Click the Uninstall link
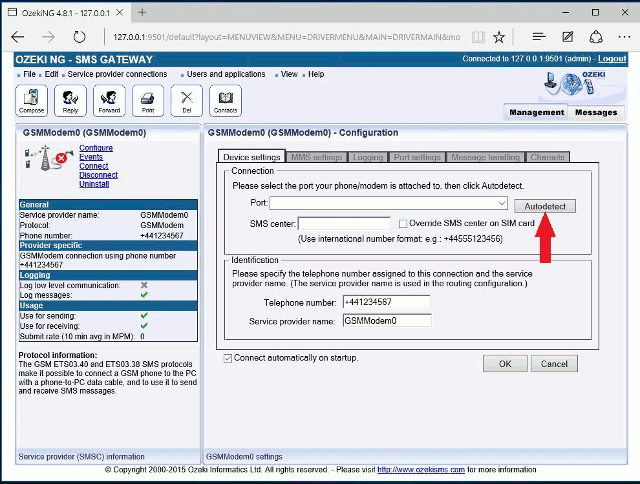640x484 pixels. pyautogui.click(x=94, y=184)
